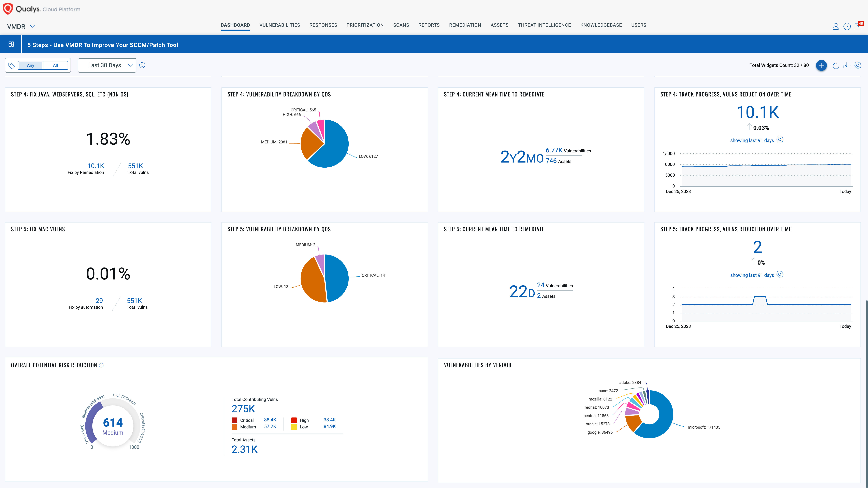The width and height of the screenshot is (868, 488).
Task: Select the All tag match toggle
Action: [x=55, y=65]
